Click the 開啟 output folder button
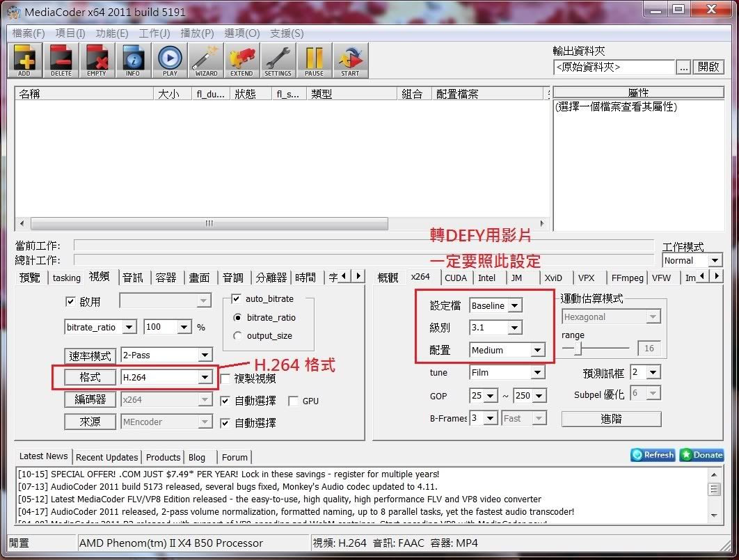The image size is (739, 560). tap(708, 67)
